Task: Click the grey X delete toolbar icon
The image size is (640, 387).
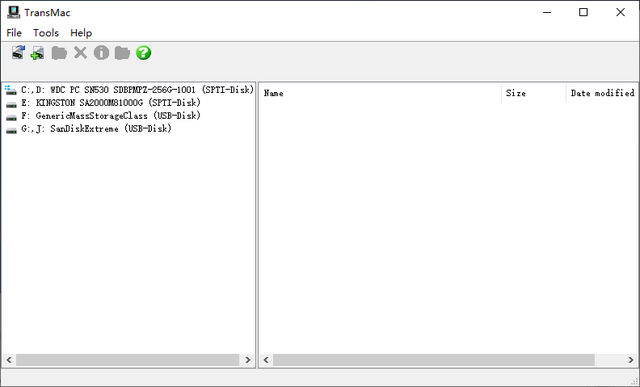Action: pyautogui.click(x=80, y=53)
